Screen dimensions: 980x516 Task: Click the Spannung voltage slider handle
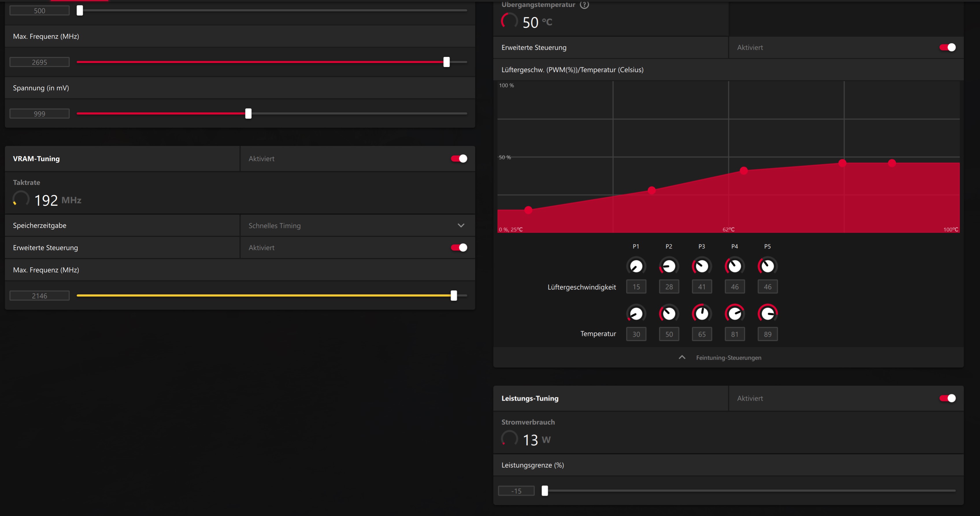pos(249,113)
